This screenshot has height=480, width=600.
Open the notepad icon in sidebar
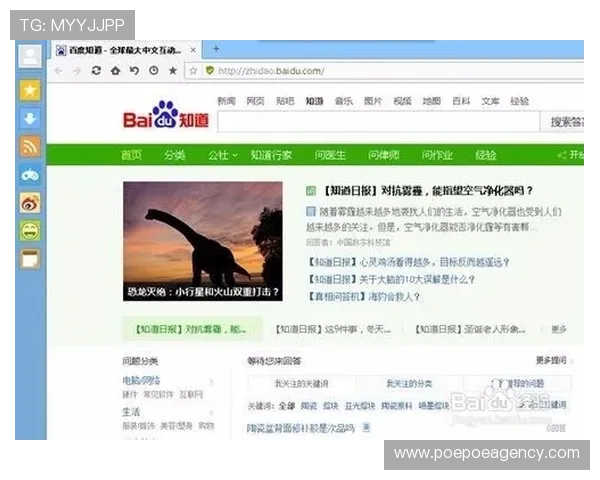[x=30, y=260]
